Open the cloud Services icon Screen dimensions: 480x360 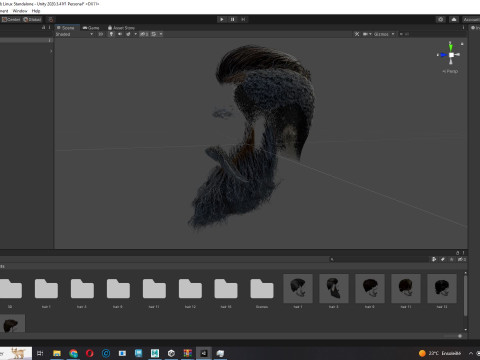(454, 19)
